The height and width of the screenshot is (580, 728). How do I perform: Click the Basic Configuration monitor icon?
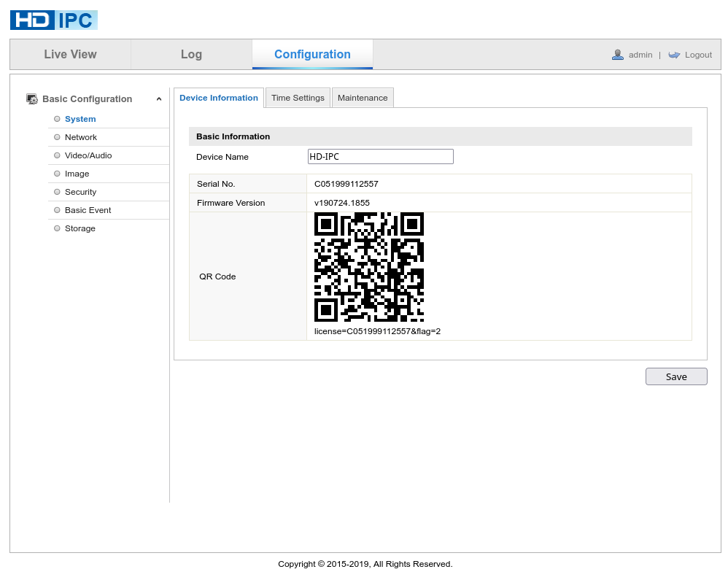tap(31, 98)
